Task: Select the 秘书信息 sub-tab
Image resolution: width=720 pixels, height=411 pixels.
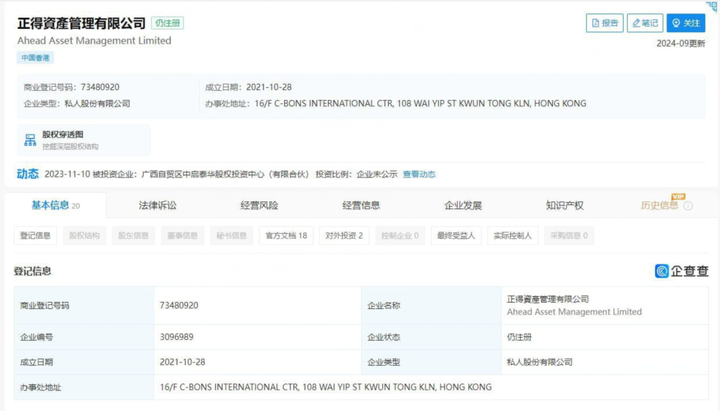Action: (231, 236)
